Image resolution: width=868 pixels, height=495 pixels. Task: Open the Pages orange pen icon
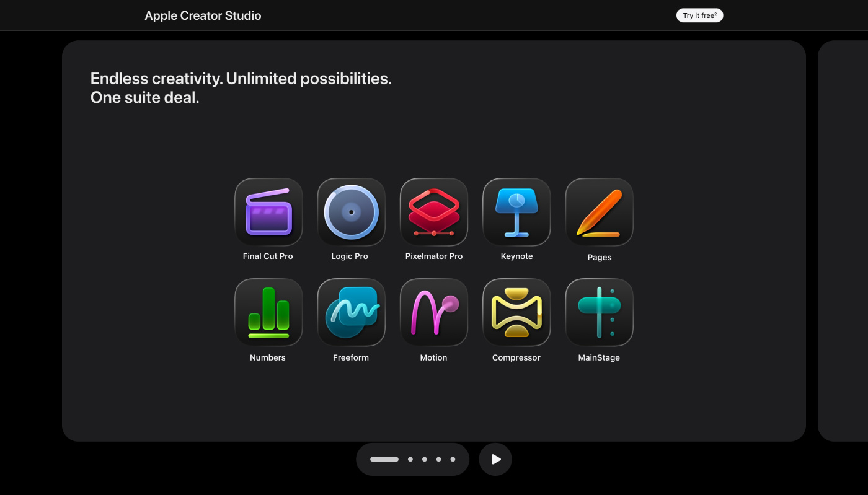tap(599, 212)
